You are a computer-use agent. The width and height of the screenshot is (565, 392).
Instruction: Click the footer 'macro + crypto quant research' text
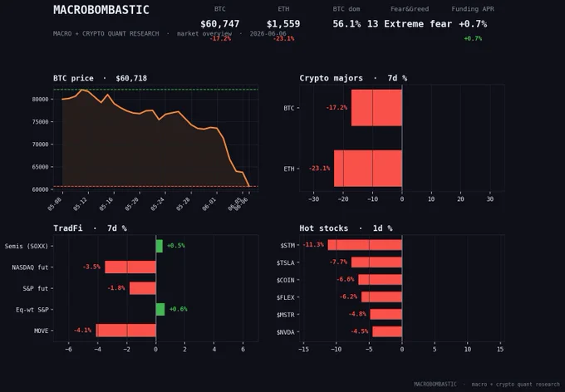point(516,385)
